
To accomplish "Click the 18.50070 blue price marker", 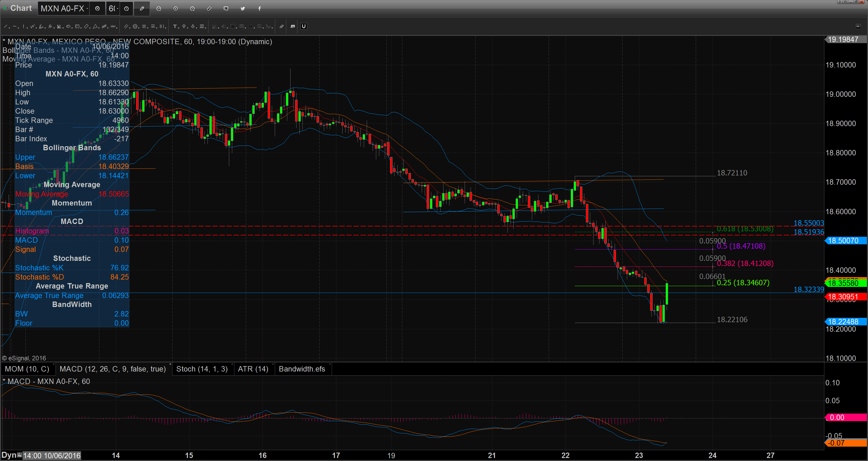I will [845, 241].
